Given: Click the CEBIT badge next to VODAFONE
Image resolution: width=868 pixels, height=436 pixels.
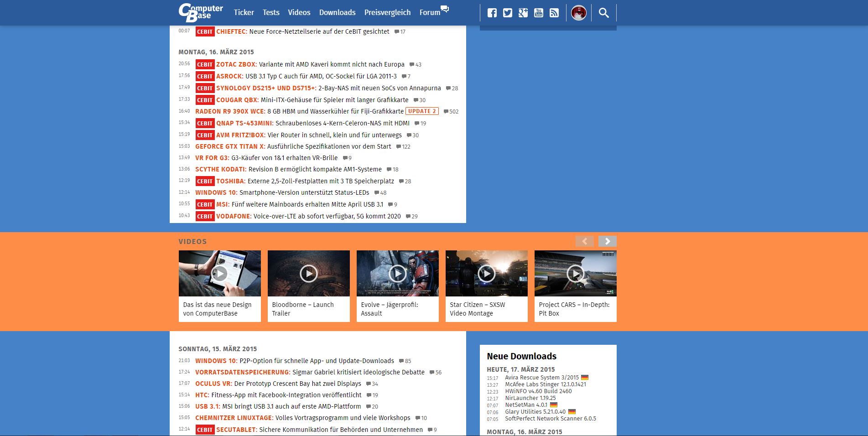Looking at the screenshot, I should [205, 216].
